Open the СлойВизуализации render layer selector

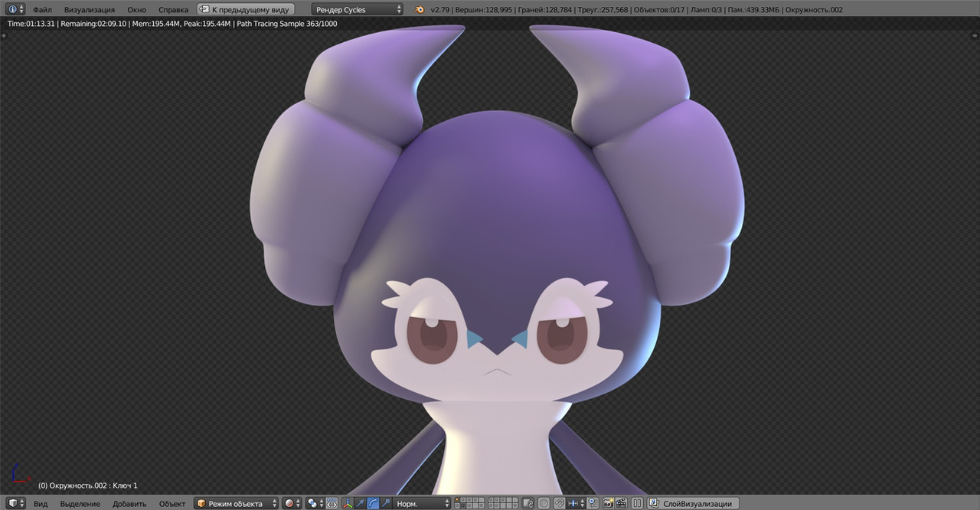click(694, 503)
